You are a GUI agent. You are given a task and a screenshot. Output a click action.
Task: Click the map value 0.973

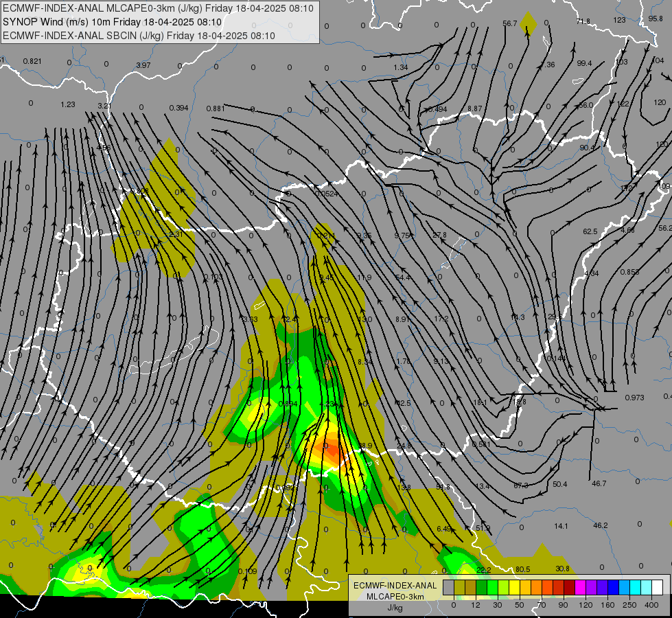634,398
